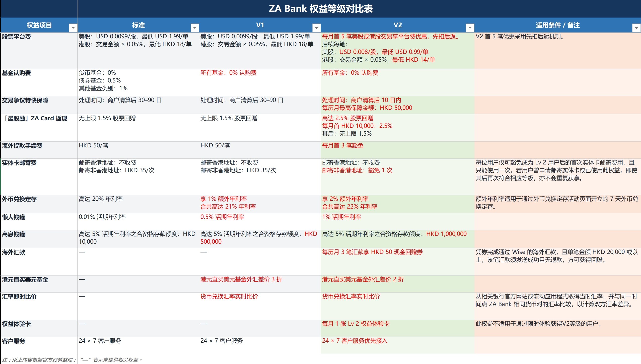The height and width of the screenshot is (364, 641).
Task: Click the 基金认购费 row label cell
Action: pos(39,82)
